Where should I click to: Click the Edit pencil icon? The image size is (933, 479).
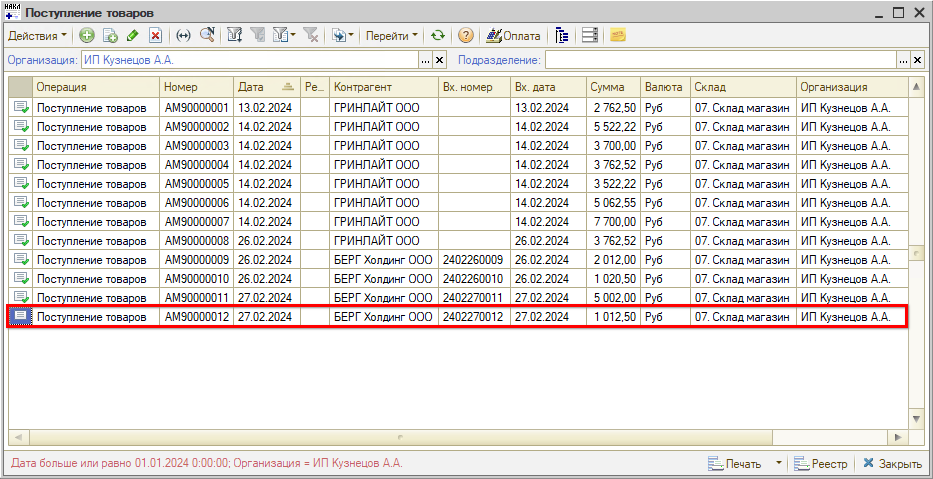pyautogui.click(x=133, y=36)
